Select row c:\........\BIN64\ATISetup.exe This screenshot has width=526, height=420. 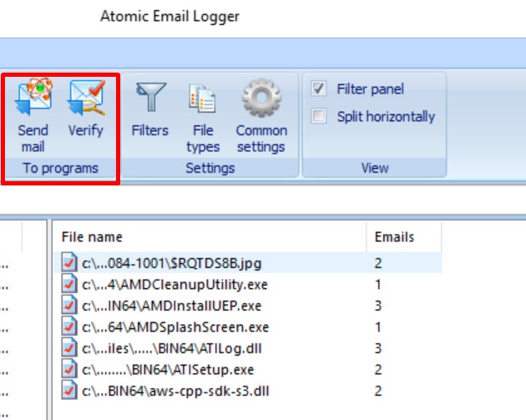click(x=248, y=369)
